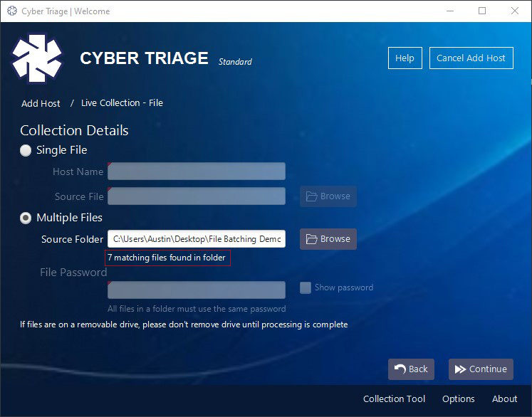Click the File Password input field
The width and height of the screenshot is (532, 417).
click(197, 290)
